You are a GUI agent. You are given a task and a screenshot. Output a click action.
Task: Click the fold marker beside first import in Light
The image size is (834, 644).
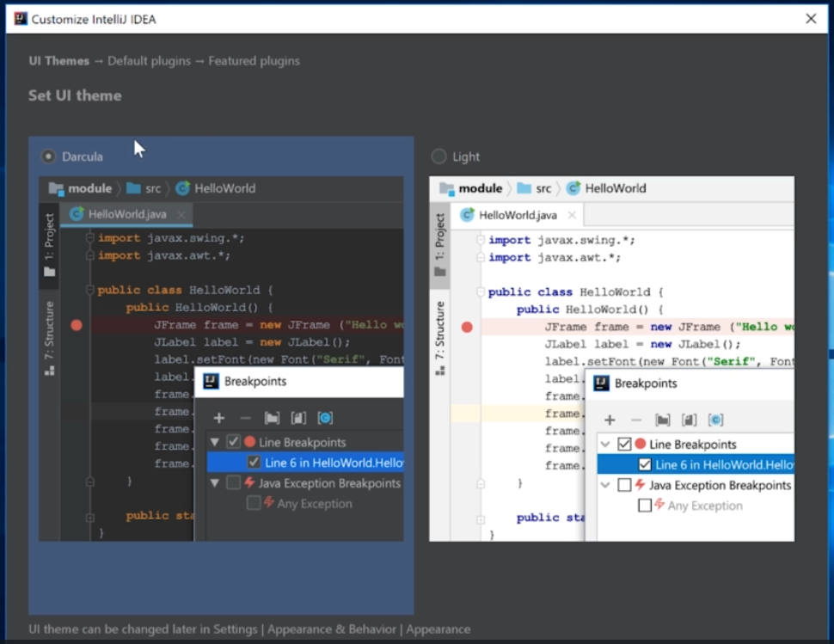click(x=481, y=240)
